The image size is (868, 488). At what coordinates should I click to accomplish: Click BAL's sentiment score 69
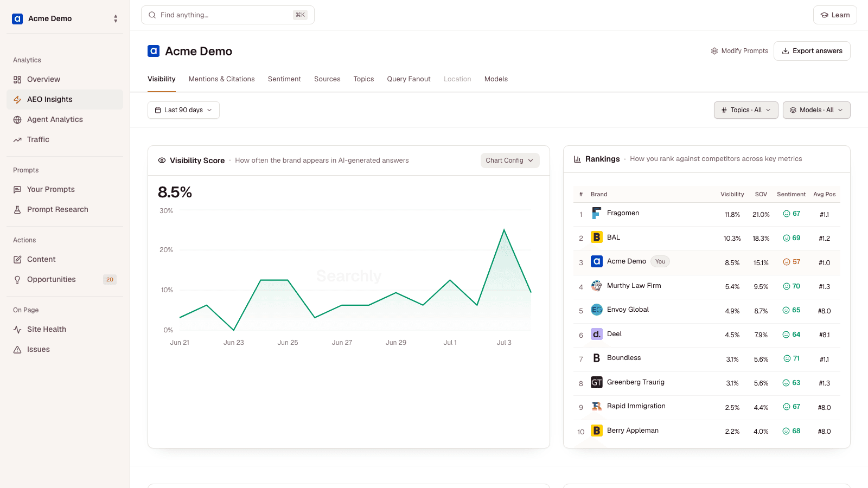[x=792, y=238]
